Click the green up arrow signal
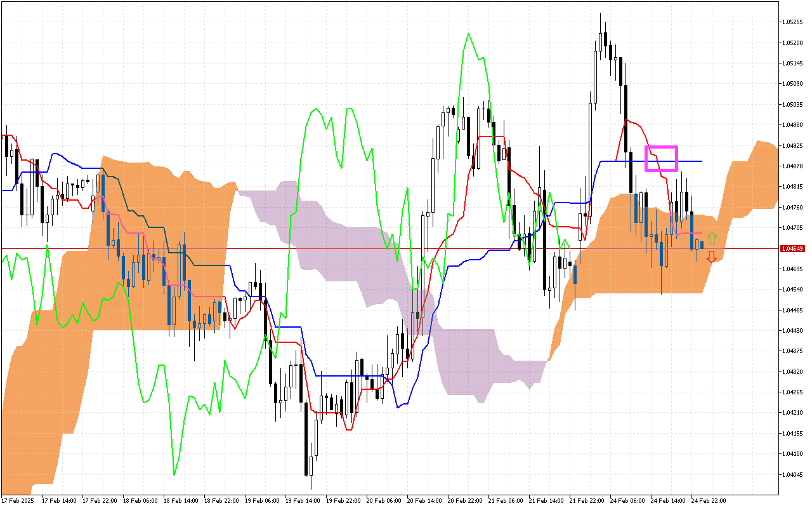This screenshot has width=812, height=508. [712, 239]
